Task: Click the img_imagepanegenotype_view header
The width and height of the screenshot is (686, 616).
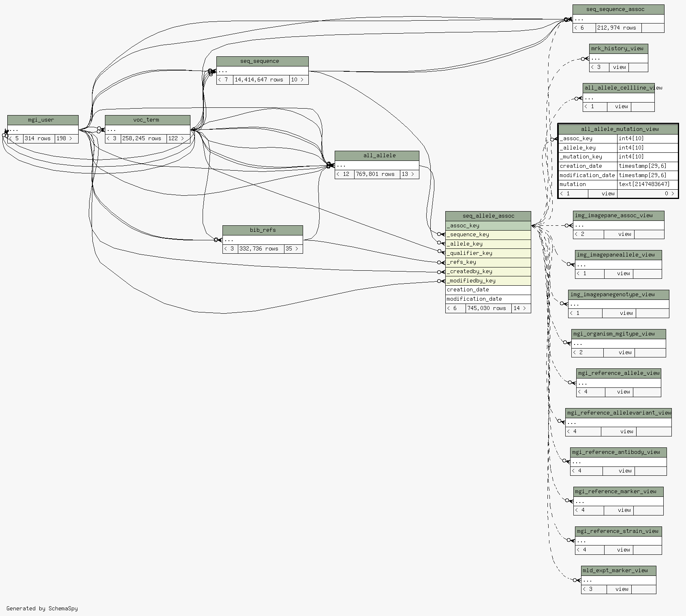Action: (619, 295)
